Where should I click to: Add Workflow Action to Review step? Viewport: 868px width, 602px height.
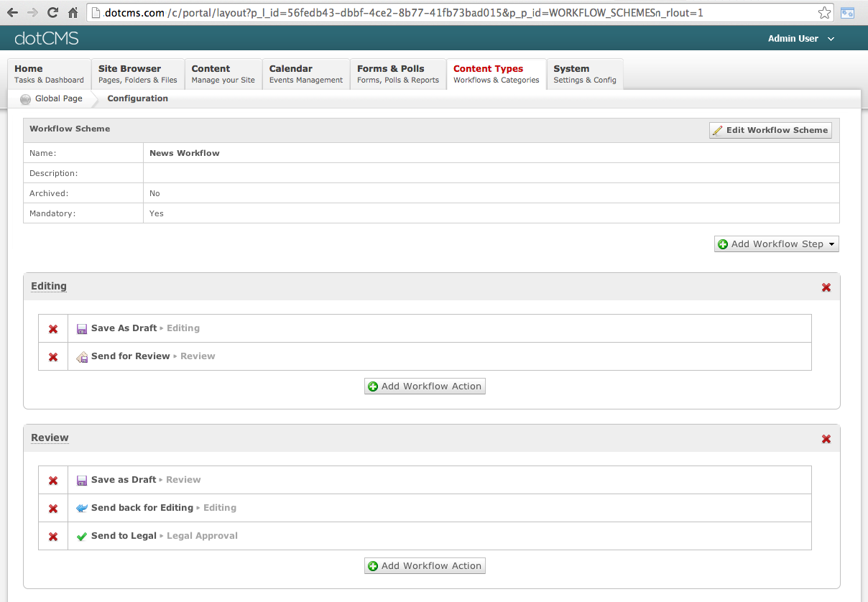pos(425,566)
